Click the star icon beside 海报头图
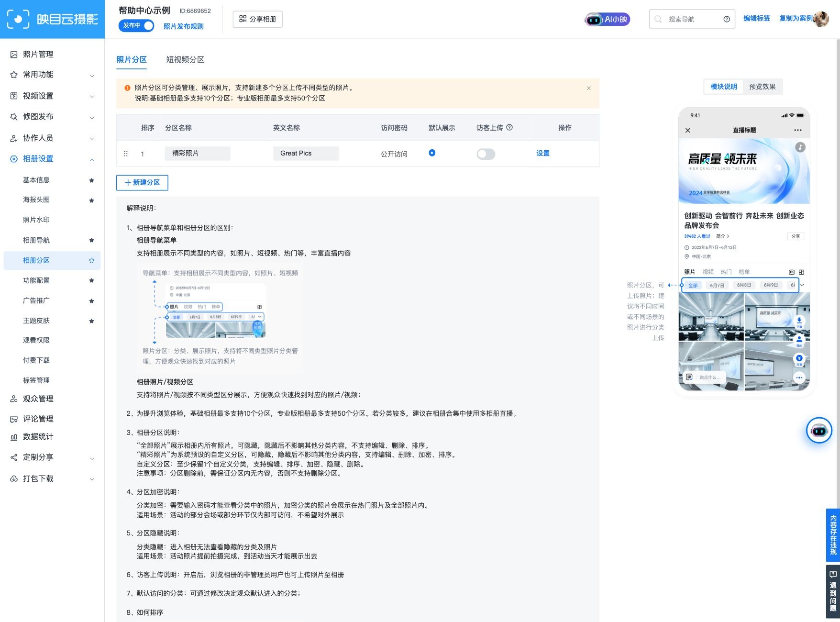 (91, 200)
